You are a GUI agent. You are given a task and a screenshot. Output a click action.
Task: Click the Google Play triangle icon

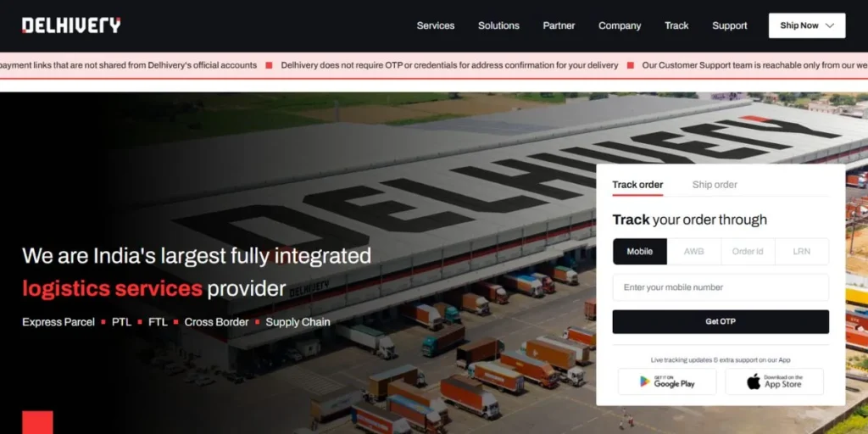coord(644,381)
